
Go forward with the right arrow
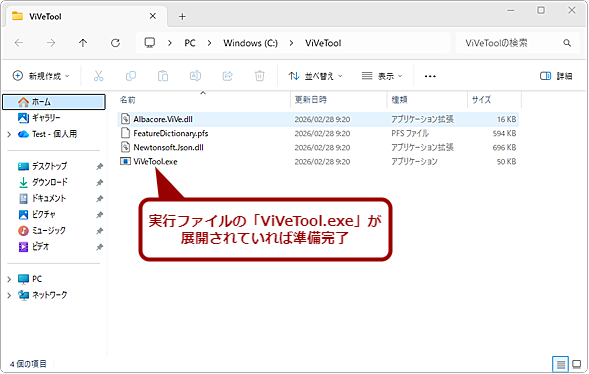pos(51,43)
